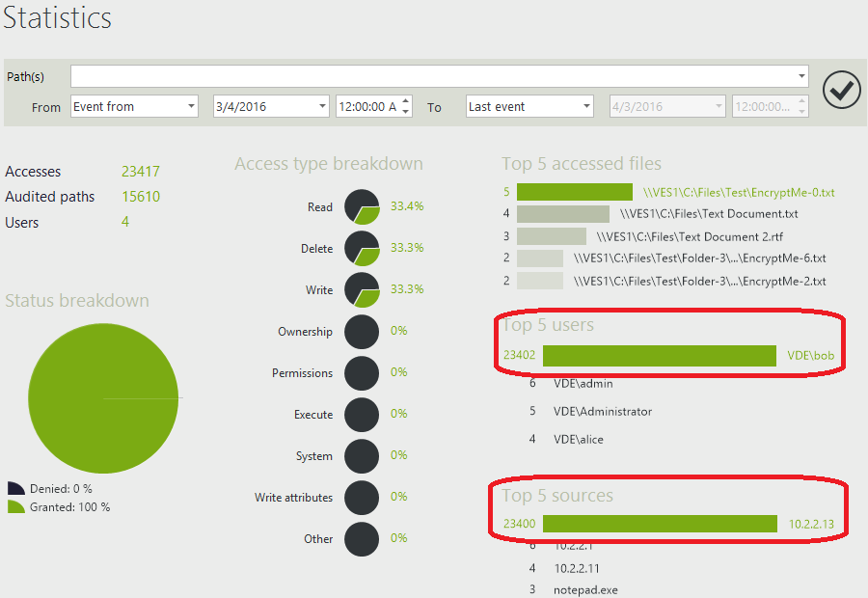Click the Ownership access pie icon
This screenshot has width=868, height=598.
coord(362,332)
